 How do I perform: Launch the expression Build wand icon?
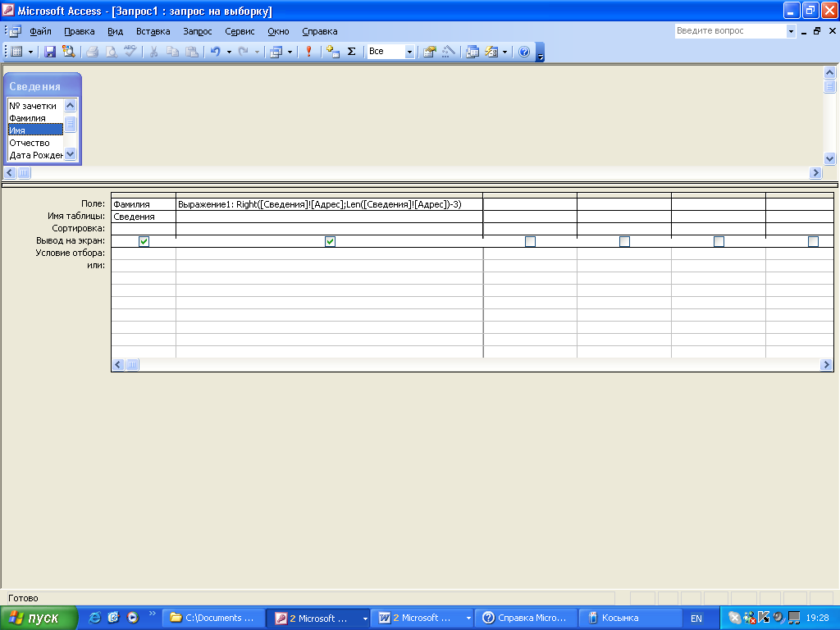coord(449,52)
